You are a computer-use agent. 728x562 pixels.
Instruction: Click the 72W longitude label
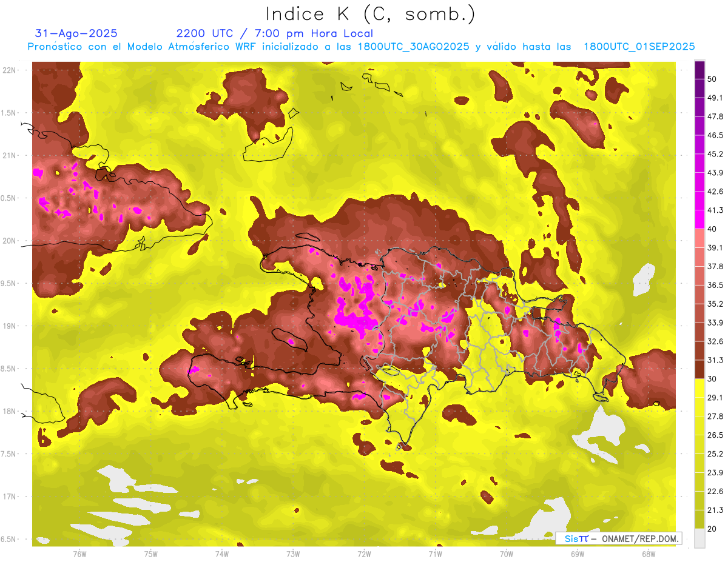364,554
